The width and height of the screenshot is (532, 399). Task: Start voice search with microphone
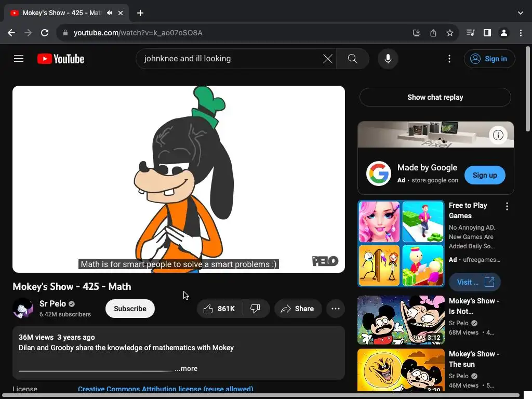[388, 59]
